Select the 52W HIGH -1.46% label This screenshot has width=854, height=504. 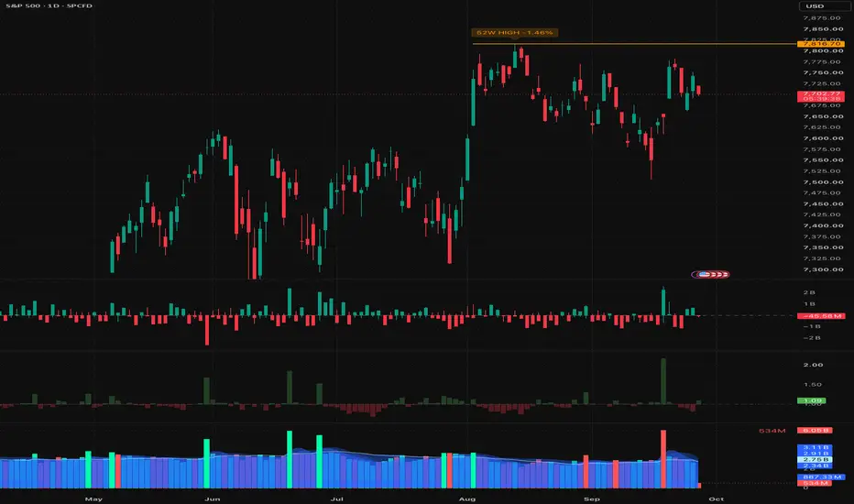(x=515, y=33)
